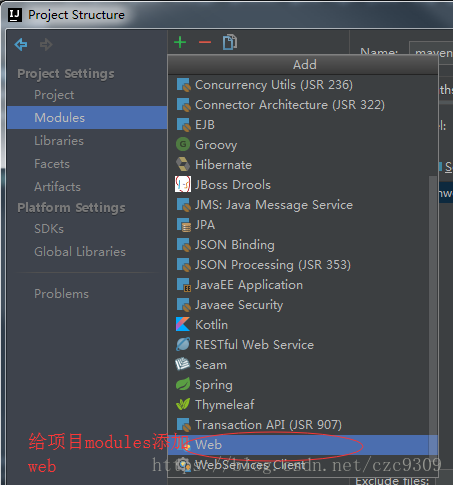
Task: Select RESTful Web Service entry
Action: pos(303,345)
